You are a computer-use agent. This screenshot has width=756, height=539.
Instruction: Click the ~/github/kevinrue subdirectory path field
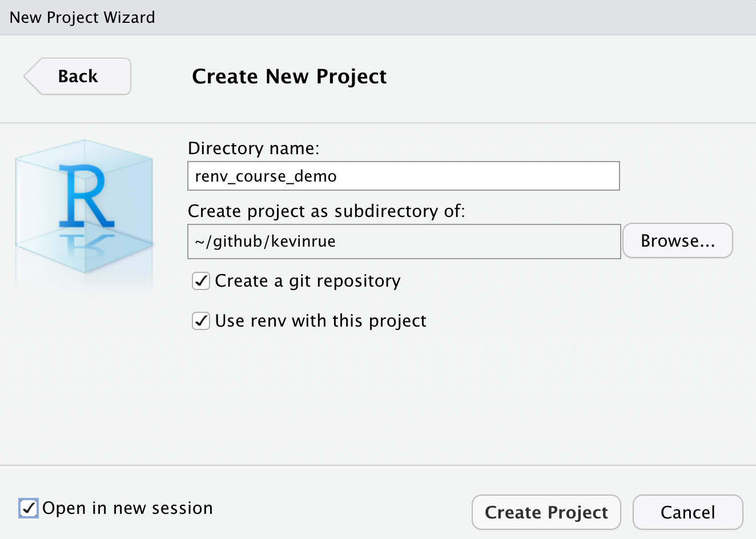(x=403, y=242)
